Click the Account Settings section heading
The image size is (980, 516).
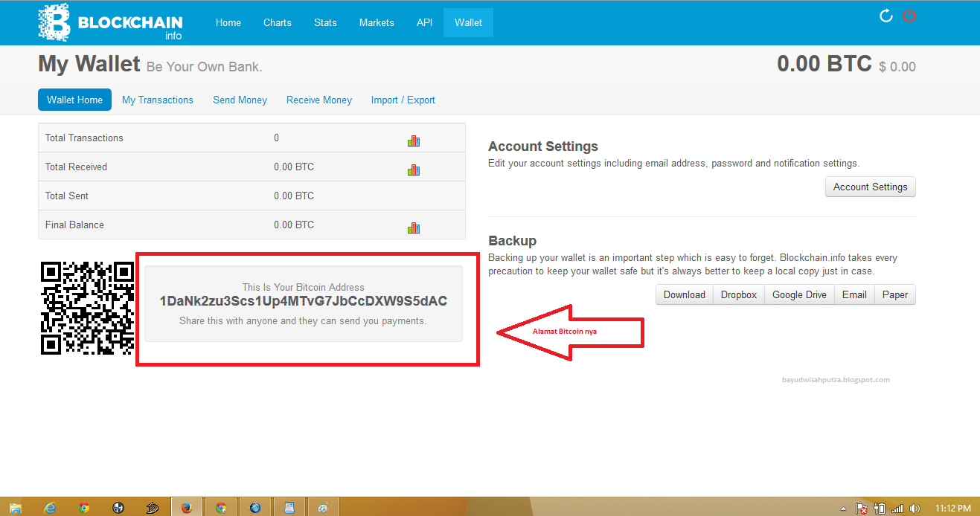(x=543, y=146)
